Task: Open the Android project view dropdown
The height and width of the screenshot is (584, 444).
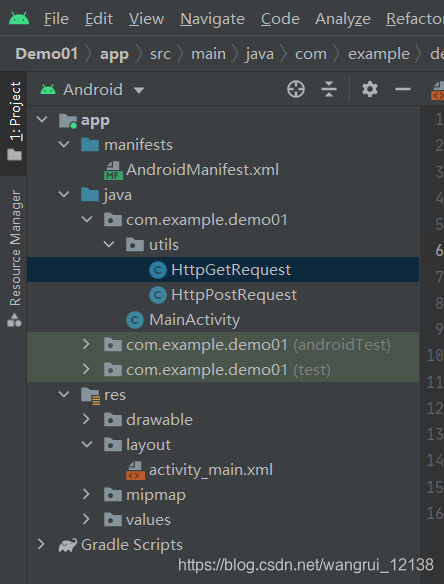Action: point(92,90)
